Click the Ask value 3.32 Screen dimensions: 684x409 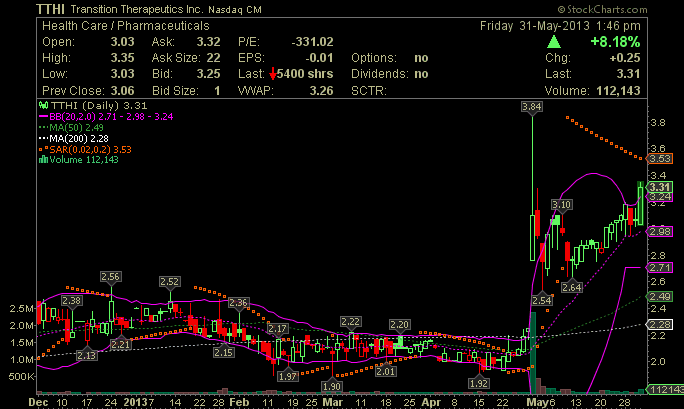[x=208, y=42]
